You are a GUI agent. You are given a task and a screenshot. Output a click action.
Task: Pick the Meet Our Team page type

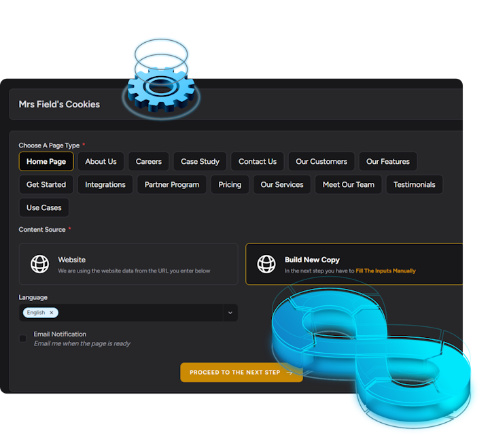(x=348, y=185)
